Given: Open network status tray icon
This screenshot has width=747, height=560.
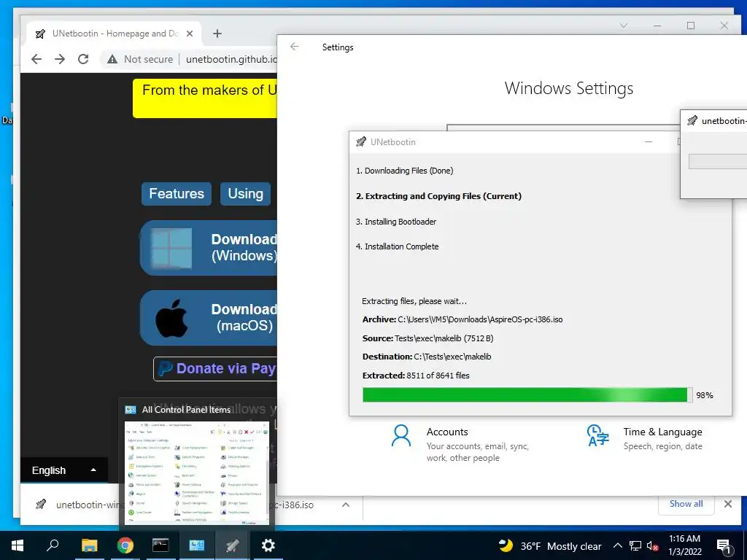Looking at the screenshot, I should pyautogui.click(x=635, y=546).
